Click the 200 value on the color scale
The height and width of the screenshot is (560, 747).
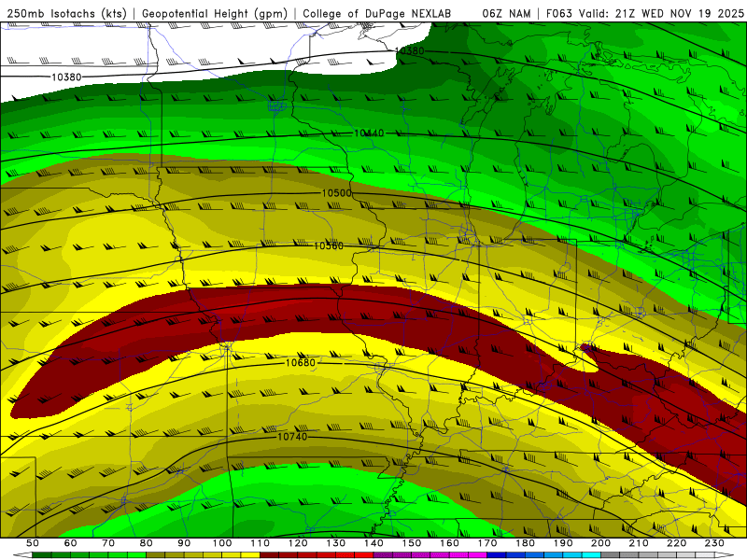tap(601, 543)
